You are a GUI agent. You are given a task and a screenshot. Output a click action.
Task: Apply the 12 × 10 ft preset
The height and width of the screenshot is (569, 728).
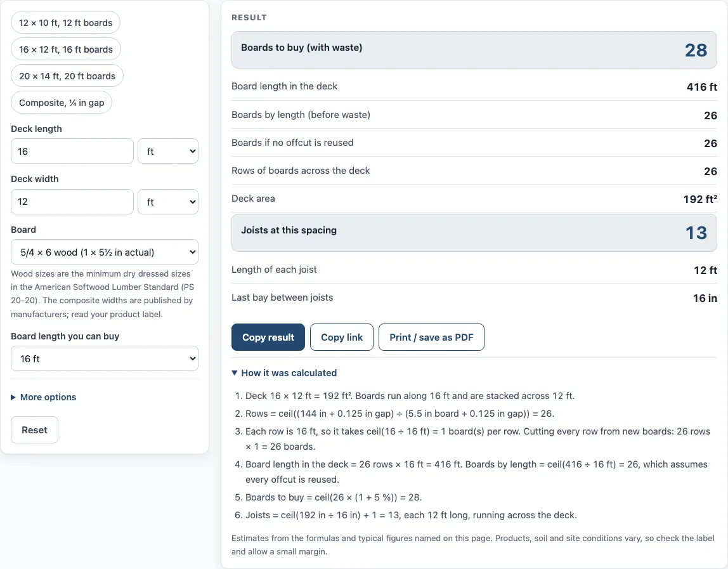coord(65,23)
